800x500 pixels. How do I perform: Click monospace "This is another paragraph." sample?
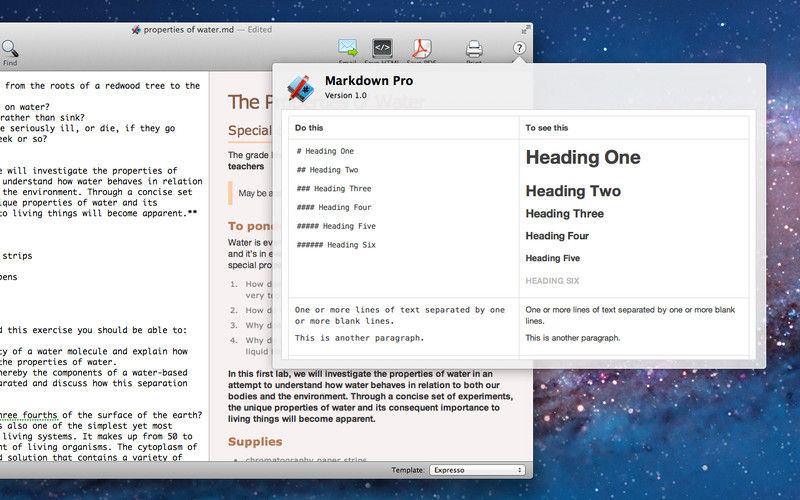pos(359,338)
